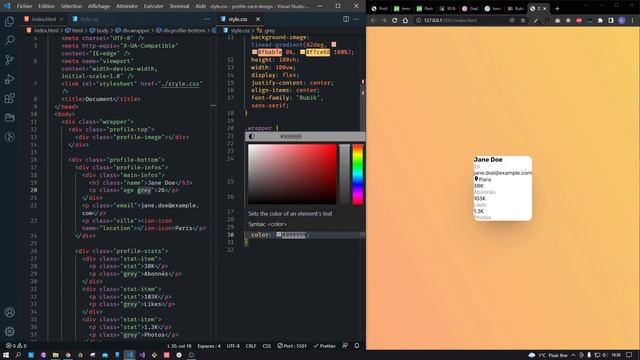Open the Accounts icon in activity bar
Screen dimensions: 640x360
click(9, 312)
